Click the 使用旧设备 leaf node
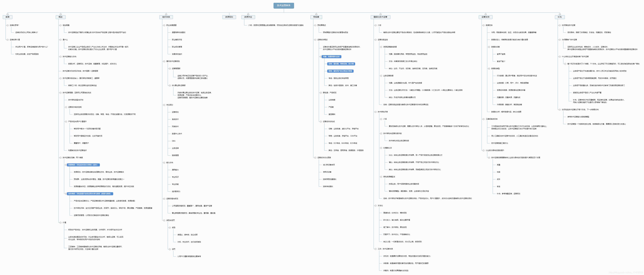 coord(327,172)
